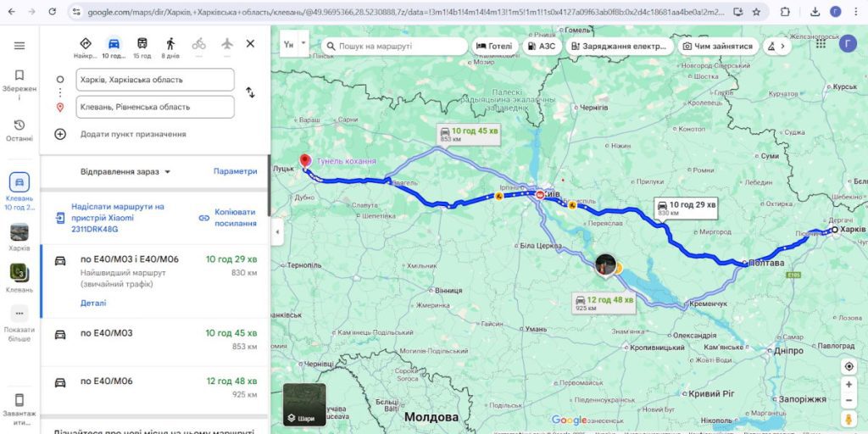
Task: Open Street View pegman
Action: (x=849, y=419)
